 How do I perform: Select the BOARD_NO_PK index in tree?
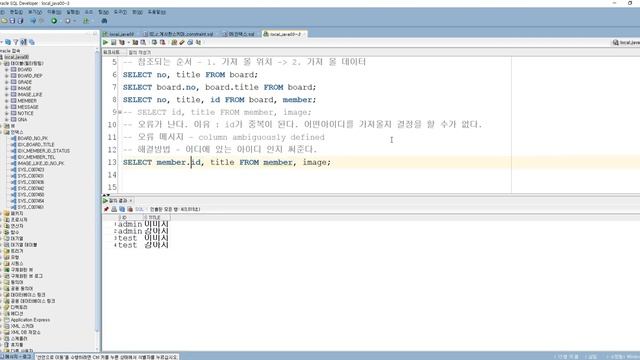pyautogui.click(x=33, y=138)
